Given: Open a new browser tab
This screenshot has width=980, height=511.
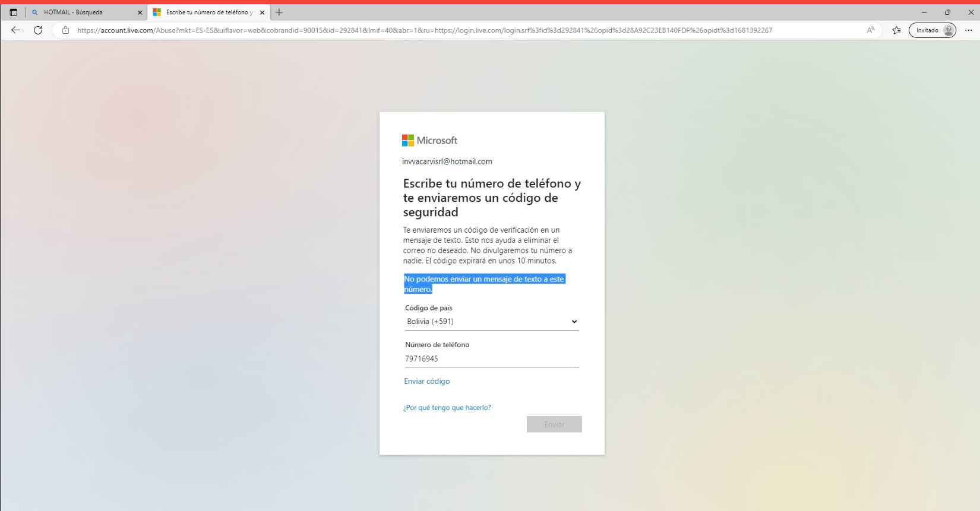Looking at the screenshot, I should [279, 12].
